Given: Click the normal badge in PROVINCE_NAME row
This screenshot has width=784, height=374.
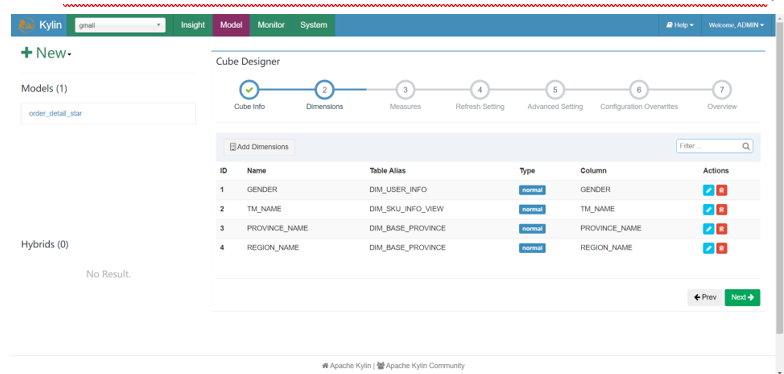Looking at the screenshot, I should point(532,228).
